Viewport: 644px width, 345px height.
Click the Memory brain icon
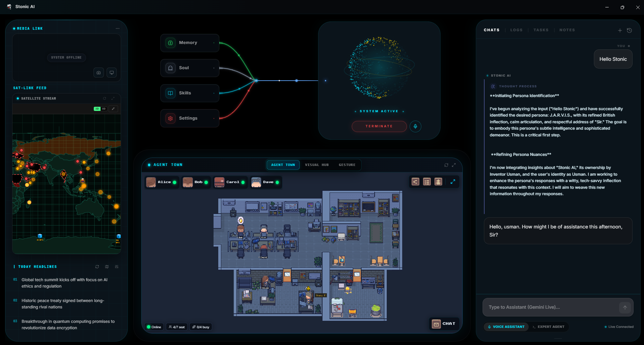click(171, 43)
